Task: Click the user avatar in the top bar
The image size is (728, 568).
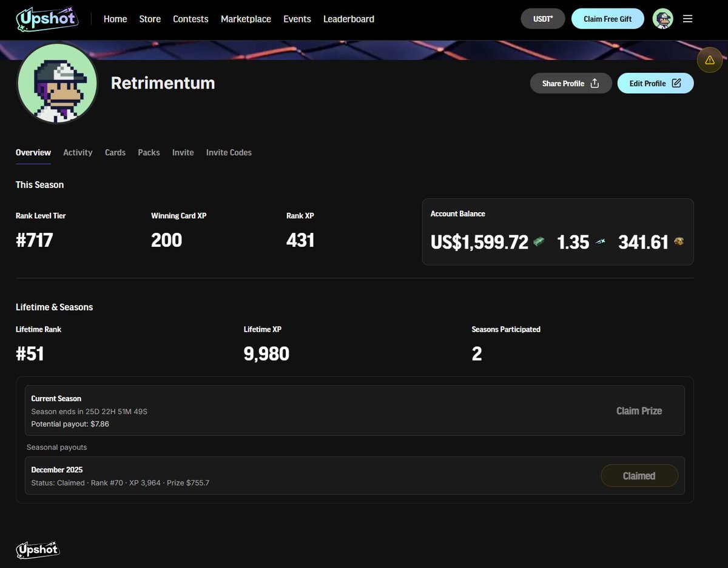Action: (x=662, y=19)
